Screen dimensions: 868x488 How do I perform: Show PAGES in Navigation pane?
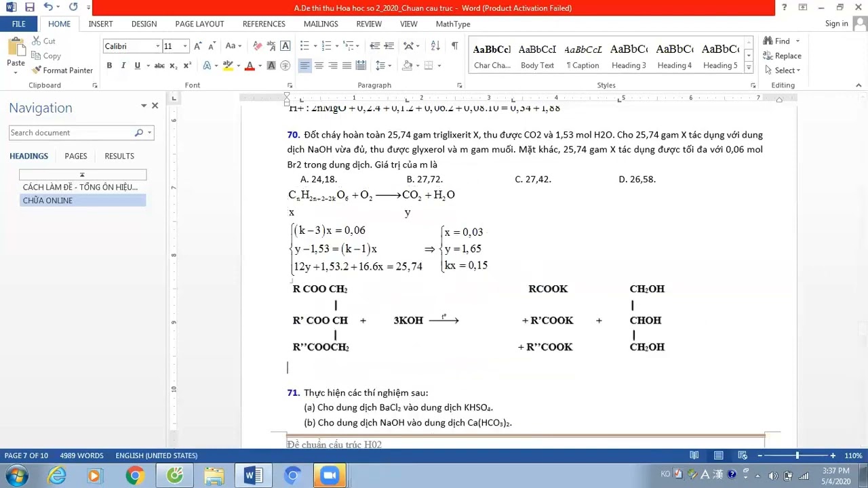point(76,156)
